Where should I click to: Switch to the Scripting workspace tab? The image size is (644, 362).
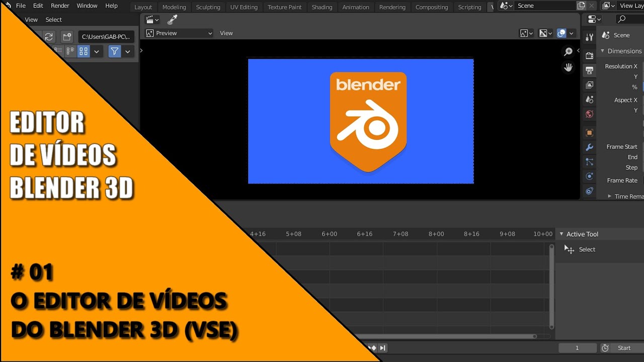click(x=469, y=7)
